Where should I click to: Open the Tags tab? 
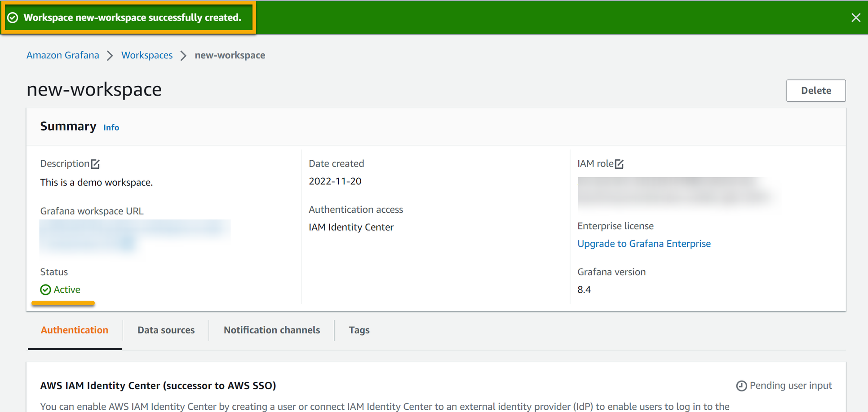click(359, 330)
